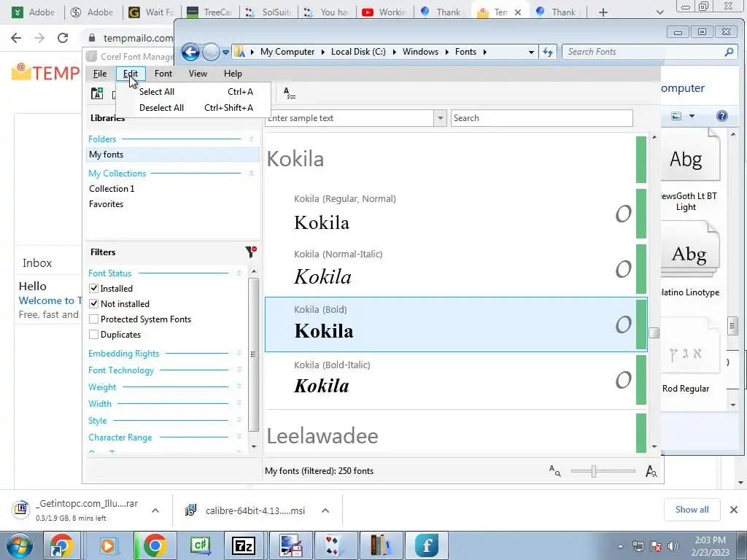Select My fonts library folder
The image size is (747, 560).
(173, 155)
